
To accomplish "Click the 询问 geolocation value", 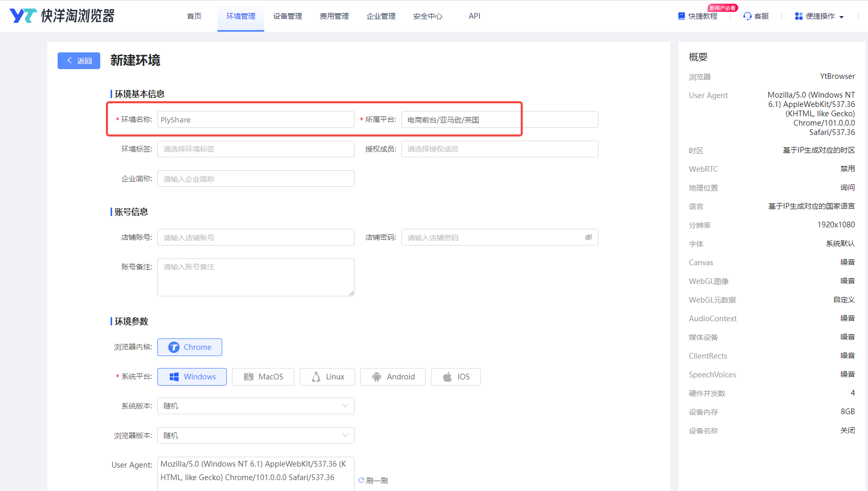I will point(848,187).
